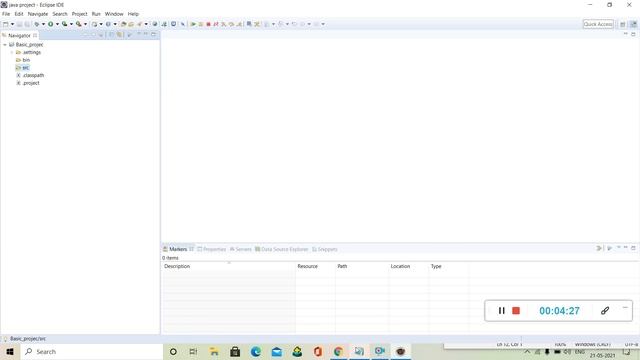Select the src folder
This screenshot has height=360, width=640.
[x=22, y=68]
